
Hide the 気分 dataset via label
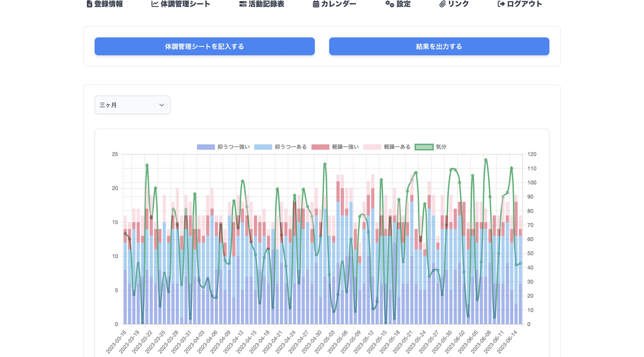(x=441, y=147)
